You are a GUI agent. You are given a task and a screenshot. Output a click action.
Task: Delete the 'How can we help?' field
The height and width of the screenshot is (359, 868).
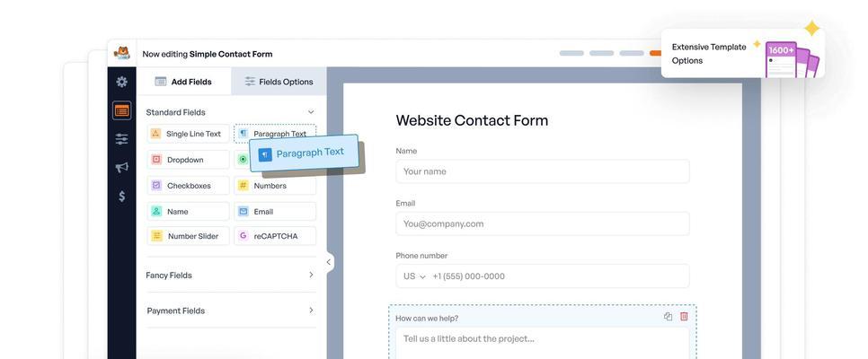click(x=684, y=317)
